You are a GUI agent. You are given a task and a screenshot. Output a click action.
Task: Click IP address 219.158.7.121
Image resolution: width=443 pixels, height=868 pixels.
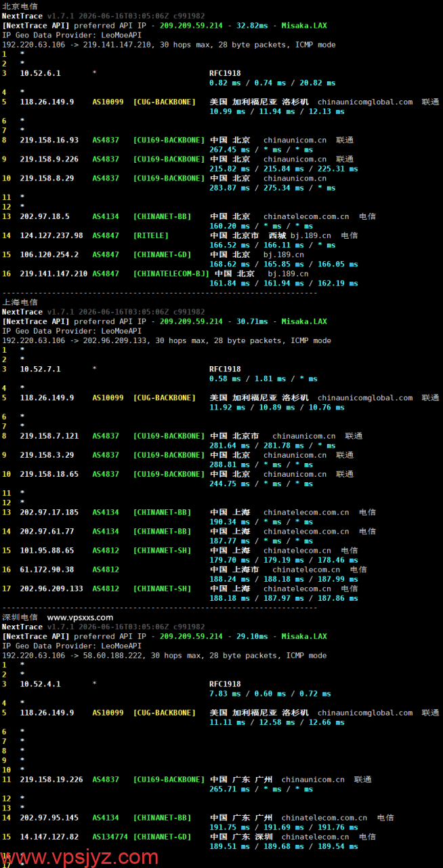pyautogui.click(x=49, y=436)
